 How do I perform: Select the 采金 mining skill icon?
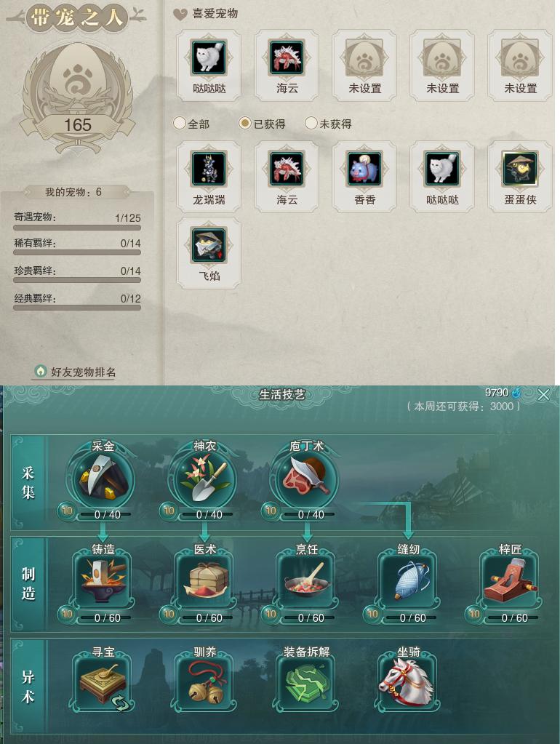[103, 480]
